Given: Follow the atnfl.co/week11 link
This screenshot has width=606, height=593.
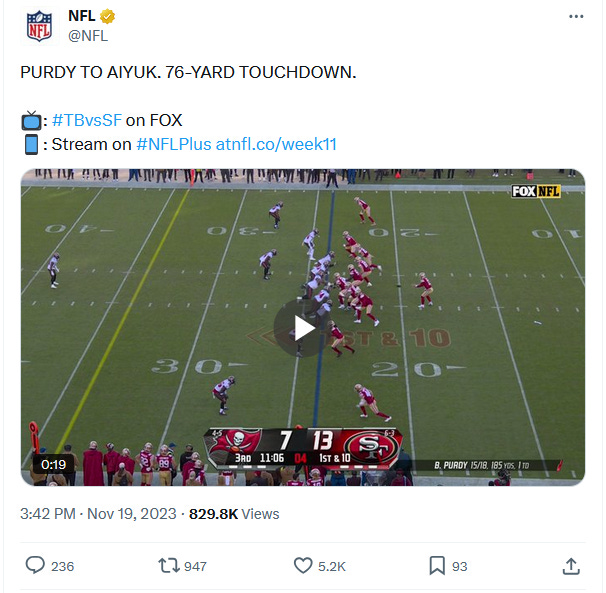Looking at the screenshot, I should click(276, 144).
